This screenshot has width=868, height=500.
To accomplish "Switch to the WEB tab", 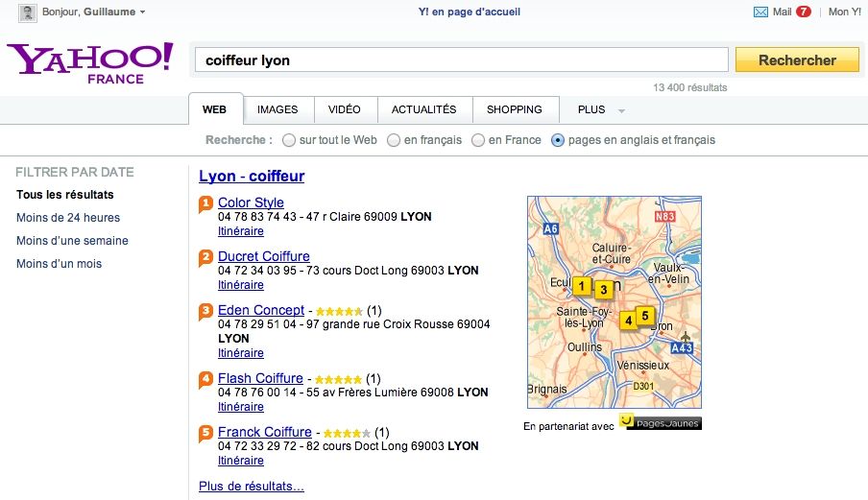I will (215, 109).
